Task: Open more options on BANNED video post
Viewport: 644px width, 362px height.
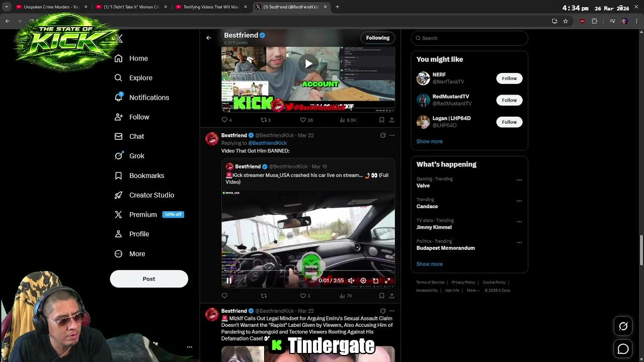Action: [x=392, y=135]
